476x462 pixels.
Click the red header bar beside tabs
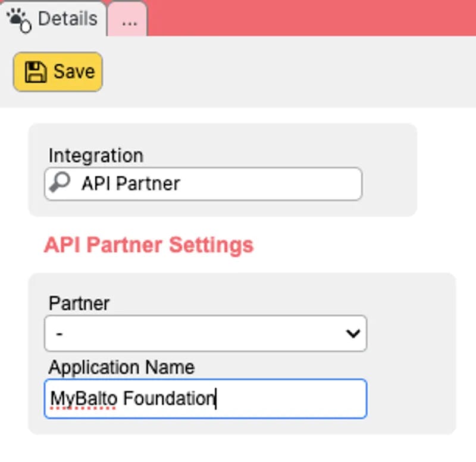click(309, 18)
